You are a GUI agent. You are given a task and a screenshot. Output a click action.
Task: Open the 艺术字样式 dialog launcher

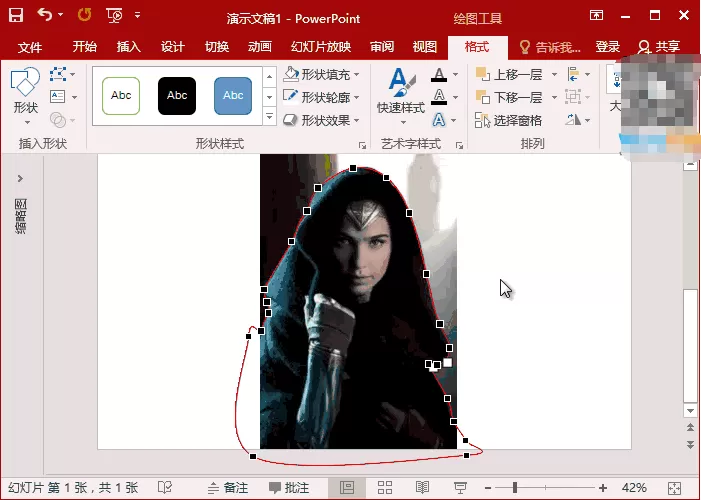tap(459, 145)
